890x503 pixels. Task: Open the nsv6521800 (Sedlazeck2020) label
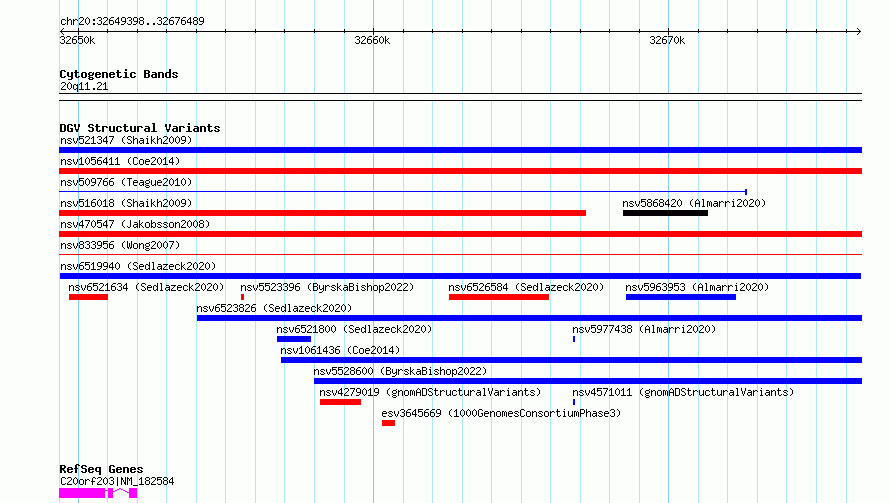354,329
